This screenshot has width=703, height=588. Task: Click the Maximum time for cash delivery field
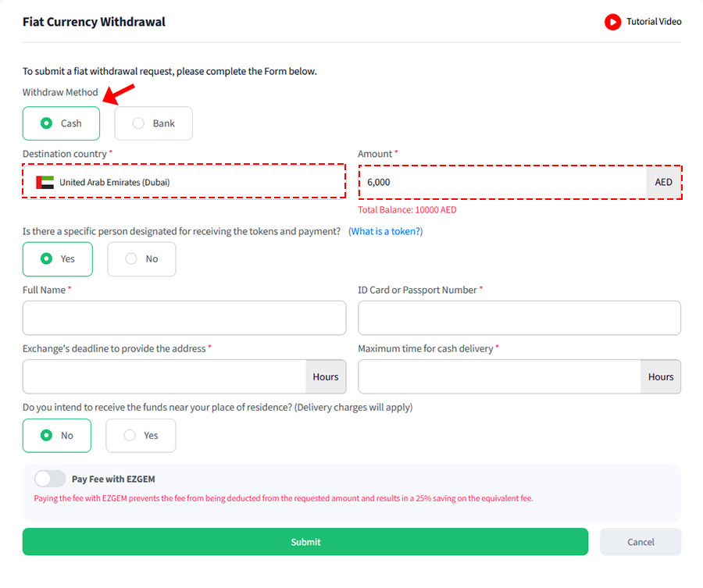pos(499,376)
